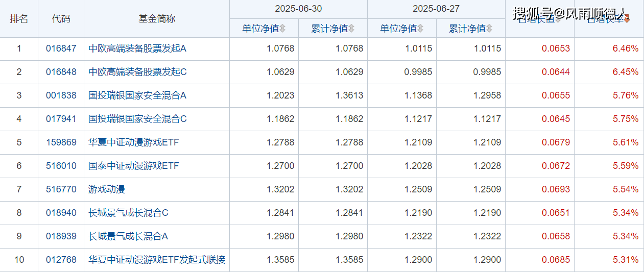Screen dimensions: 644x272
Task: Open 国投瑞银国家安全混合C fund page
Action: [137, 119]
